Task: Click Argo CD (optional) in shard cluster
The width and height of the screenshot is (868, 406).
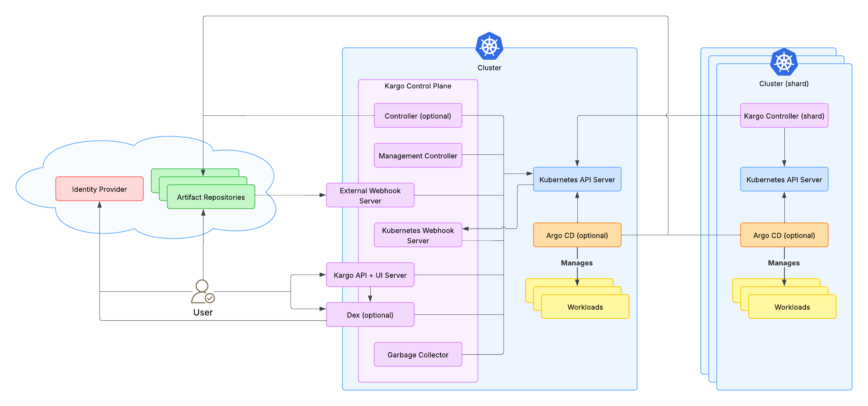Action: pyautogui.click(x=784, y=235)
